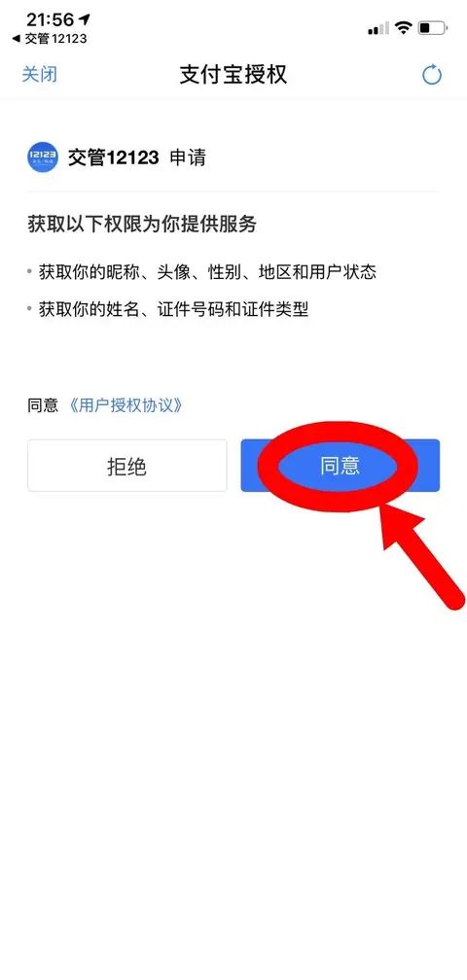Tap the gray 同意 label before agreement link
Viewport: 467px width, 980px height.
[43, 405]
